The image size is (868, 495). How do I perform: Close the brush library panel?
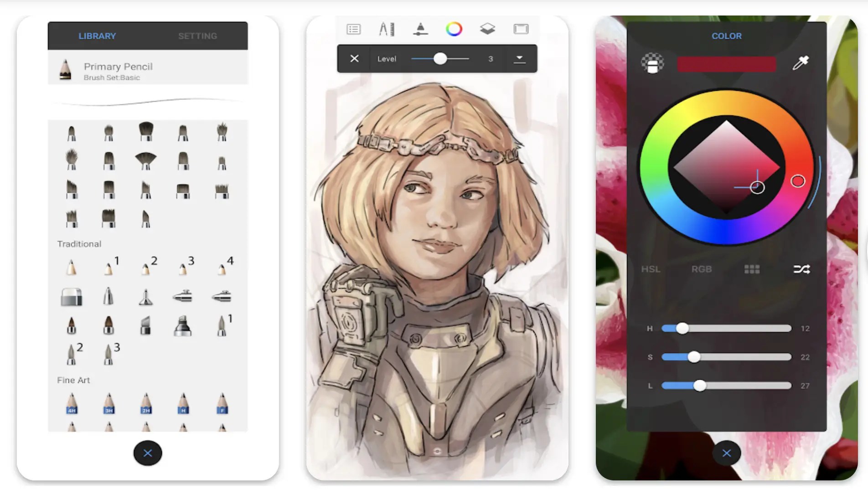[x=148, y=453]
